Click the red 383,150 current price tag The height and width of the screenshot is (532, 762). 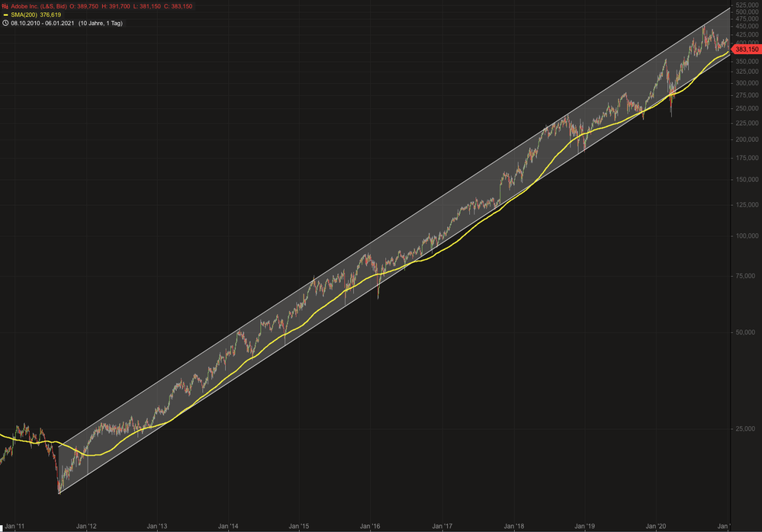746,50
